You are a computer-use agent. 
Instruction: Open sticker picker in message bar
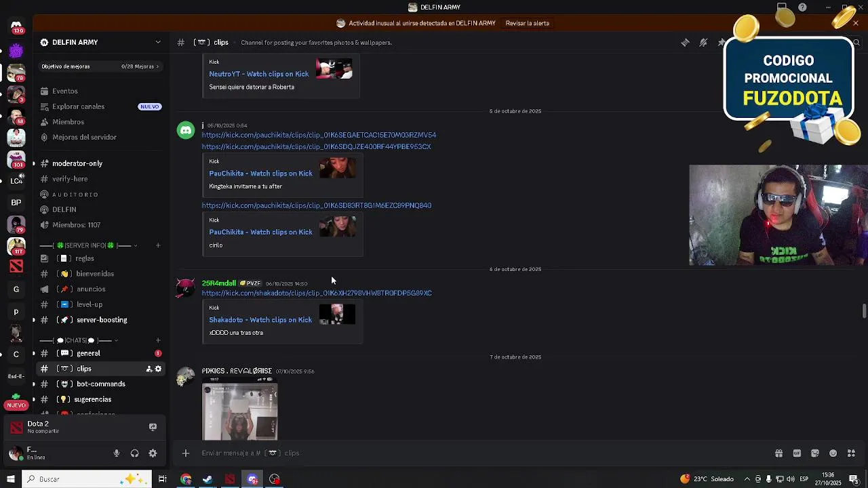[815, 453]
